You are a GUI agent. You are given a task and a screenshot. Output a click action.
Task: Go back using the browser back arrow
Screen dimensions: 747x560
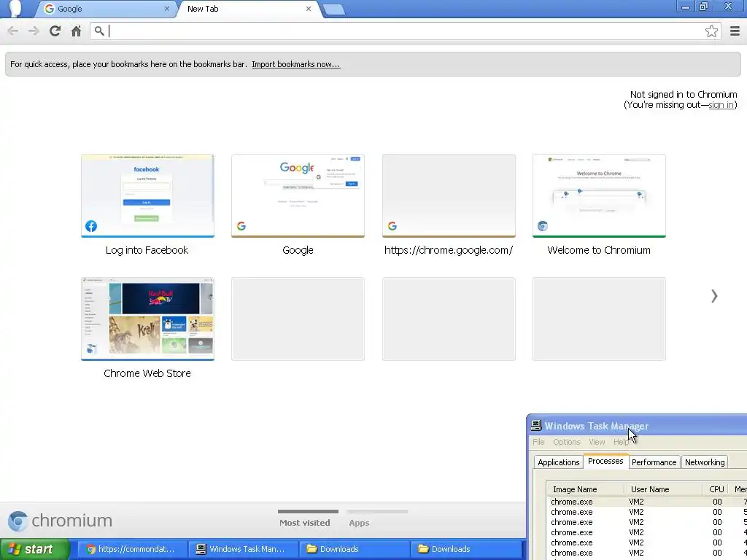pyautogui.click(x=13, y=31)
